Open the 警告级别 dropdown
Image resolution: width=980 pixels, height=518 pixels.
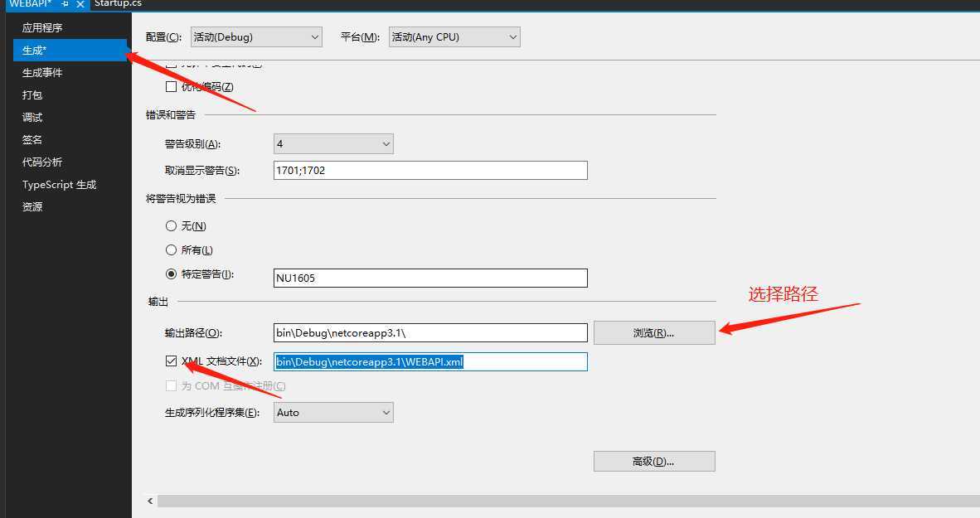click(334, 143)
